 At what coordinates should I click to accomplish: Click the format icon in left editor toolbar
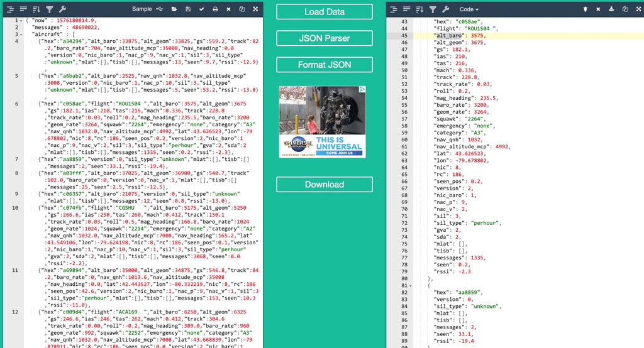coord(9,9)
